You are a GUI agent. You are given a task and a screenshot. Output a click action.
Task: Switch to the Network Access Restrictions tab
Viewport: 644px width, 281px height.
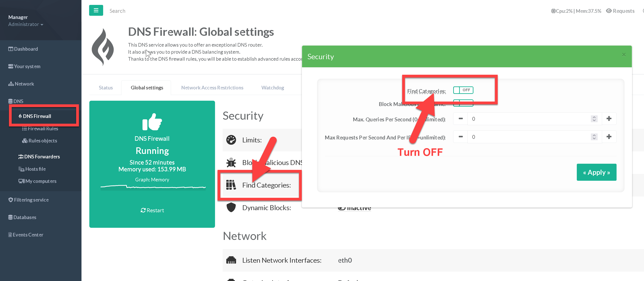212,87
